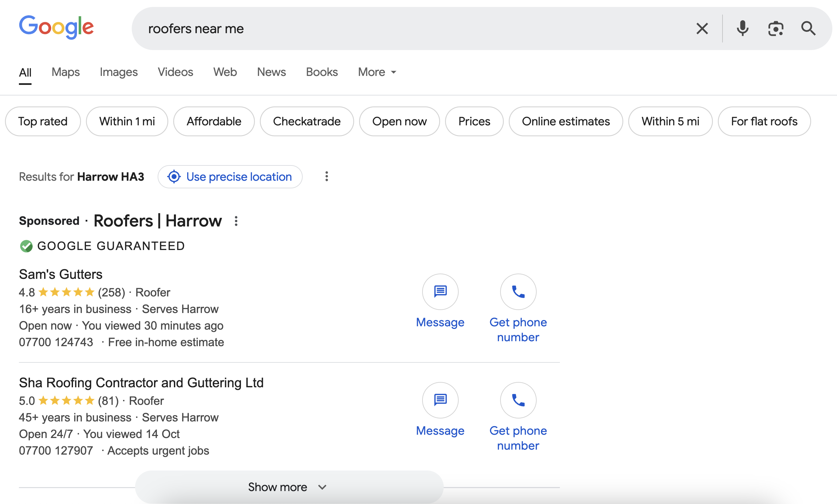837x504 pixels.
Task: Click Get phone number for Sam's Gutters
Action: coord(518,330)
